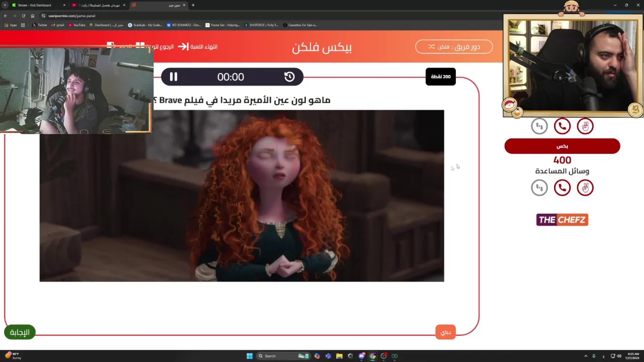Open the weather widget showing Sunny
This screenshot has width=644, height=362.
pyautogui.click(x=13, y=356)
